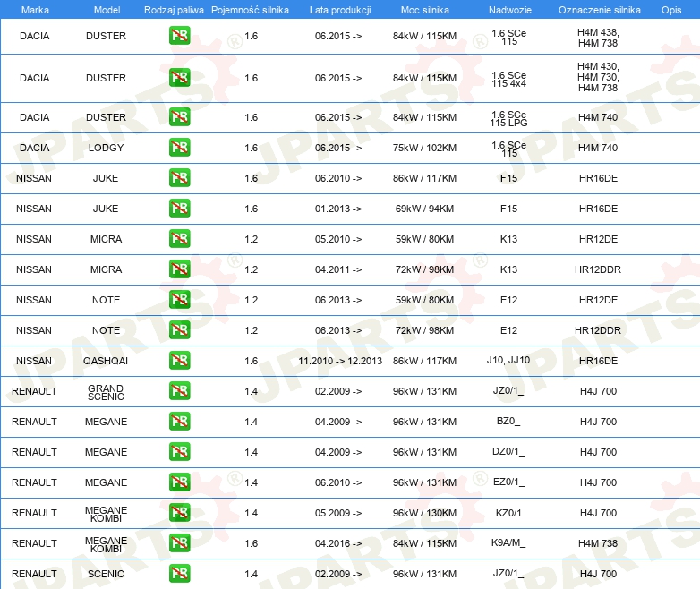
Task: Click '06.2010 ->' in Megane EZ0/1_ row
Action: click(x=338, y=482)
